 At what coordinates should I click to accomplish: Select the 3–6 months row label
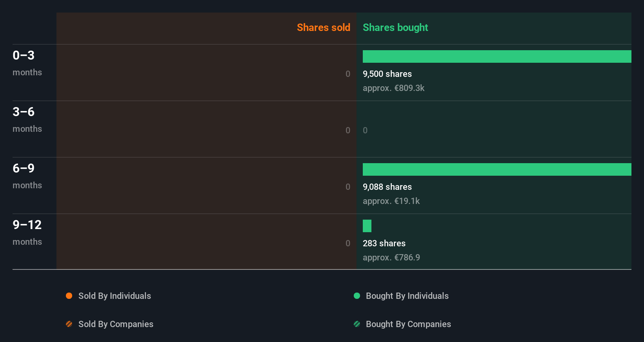[x=27, y=119]
